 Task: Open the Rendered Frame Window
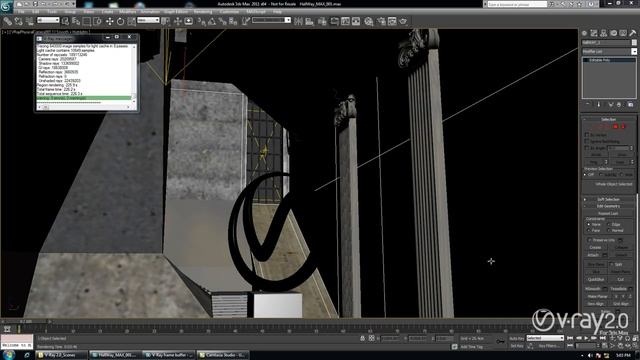click(x=392, y=21)
